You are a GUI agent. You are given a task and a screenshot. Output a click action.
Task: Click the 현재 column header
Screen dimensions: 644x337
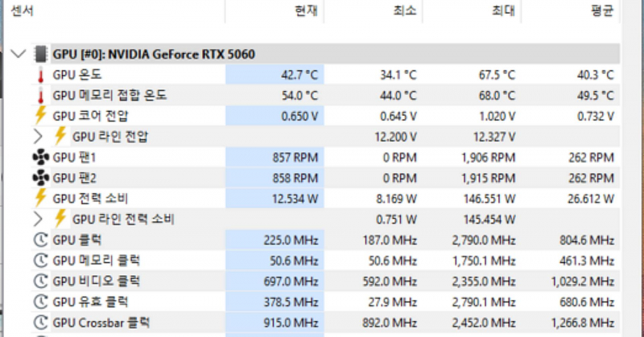click(x=275, y=10)
